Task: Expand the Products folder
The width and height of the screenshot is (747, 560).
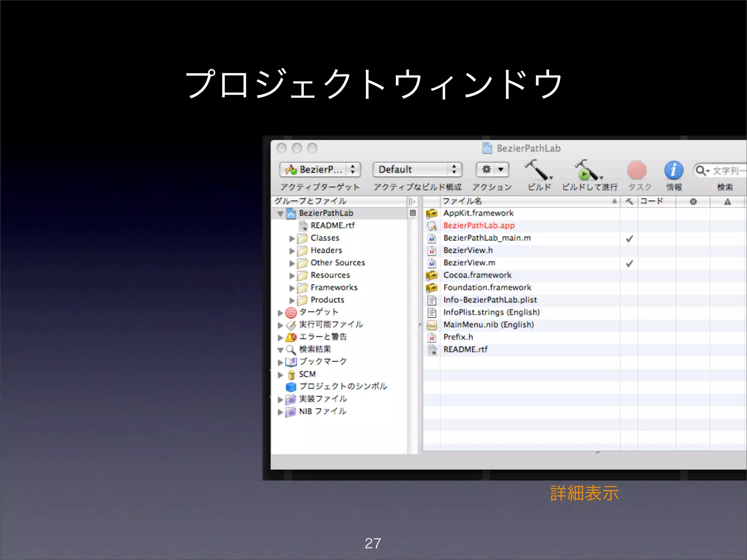Action: [x=292, y=300]
